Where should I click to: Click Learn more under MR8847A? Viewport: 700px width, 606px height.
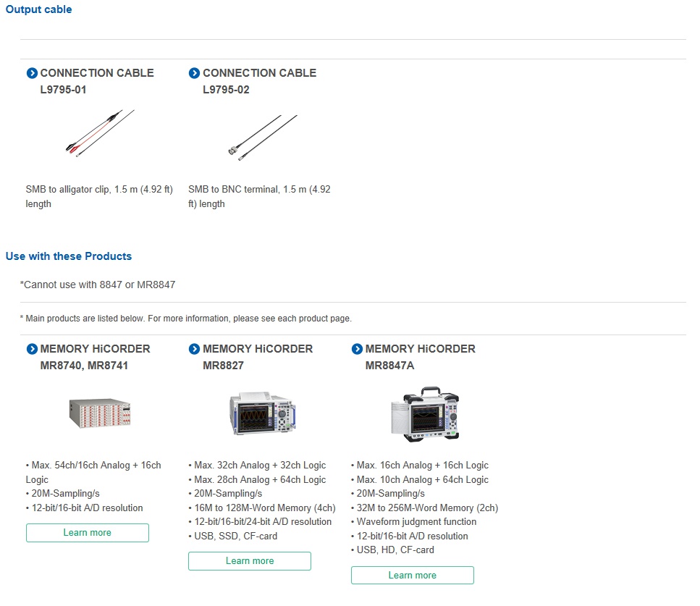pyautogui.click(x=413, y=575)
